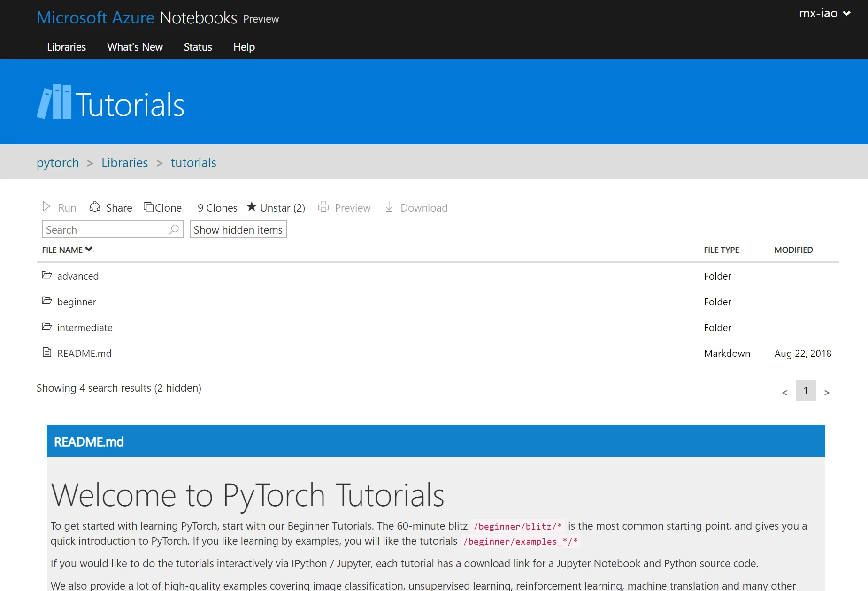Click the Clone copy icon
This screenshot has width=868, height=591.
[148, 207]
